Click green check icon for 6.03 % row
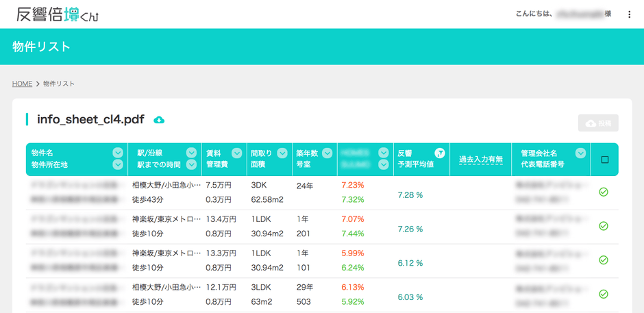 604,295
